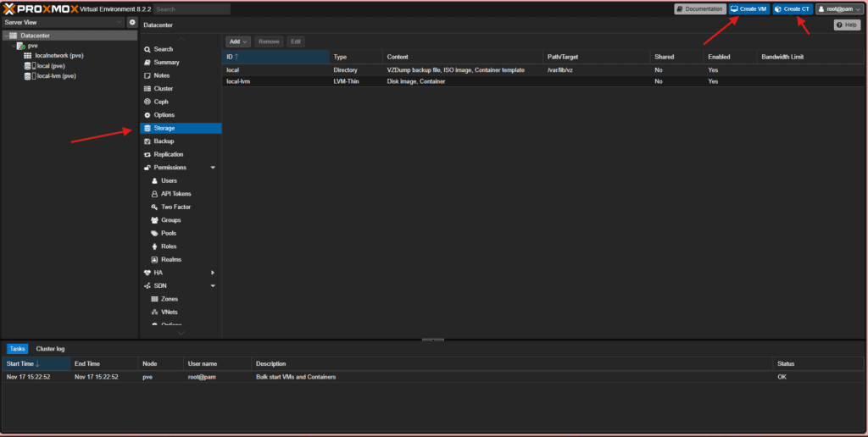868x437 pixels.
Task: Click the Zones grid icon
Action: (x=155, y=299)
